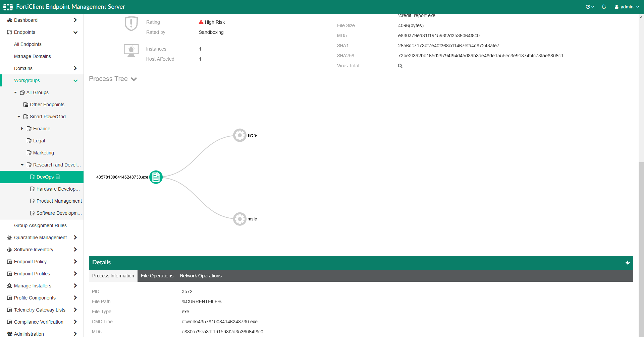Click the Endpoint Policy icon
644x337 pixels.
9,262
